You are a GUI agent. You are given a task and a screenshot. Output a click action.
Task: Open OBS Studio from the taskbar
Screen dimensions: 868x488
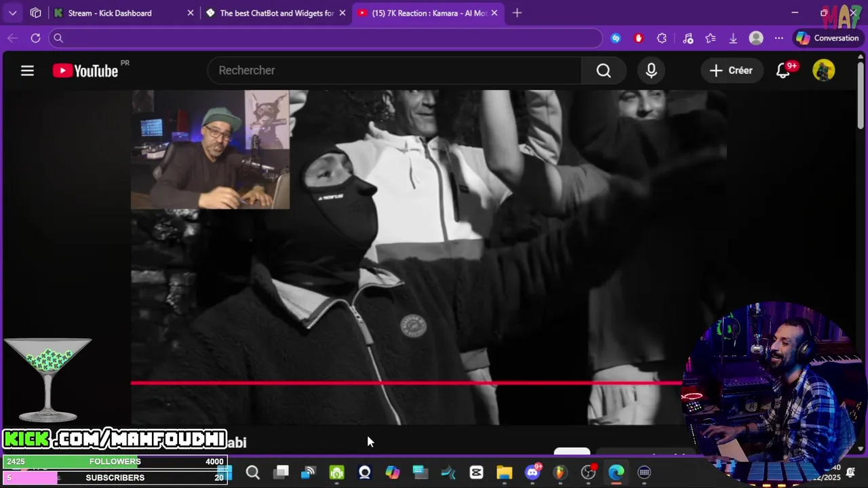589,472
